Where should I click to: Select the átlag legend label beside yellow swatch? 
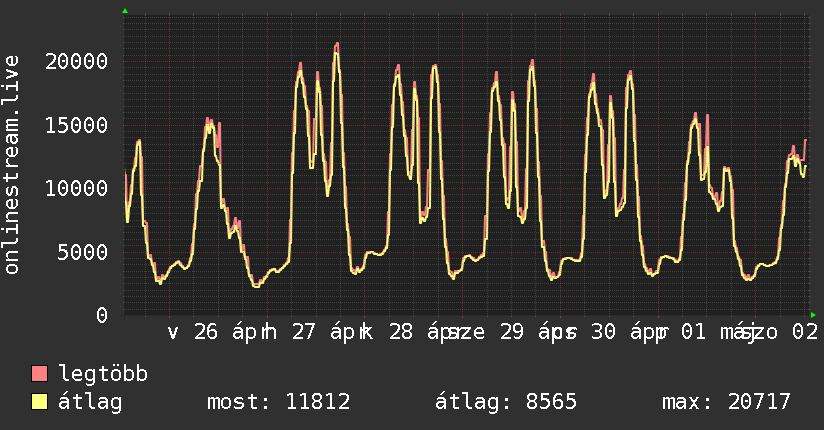point(90,402)
